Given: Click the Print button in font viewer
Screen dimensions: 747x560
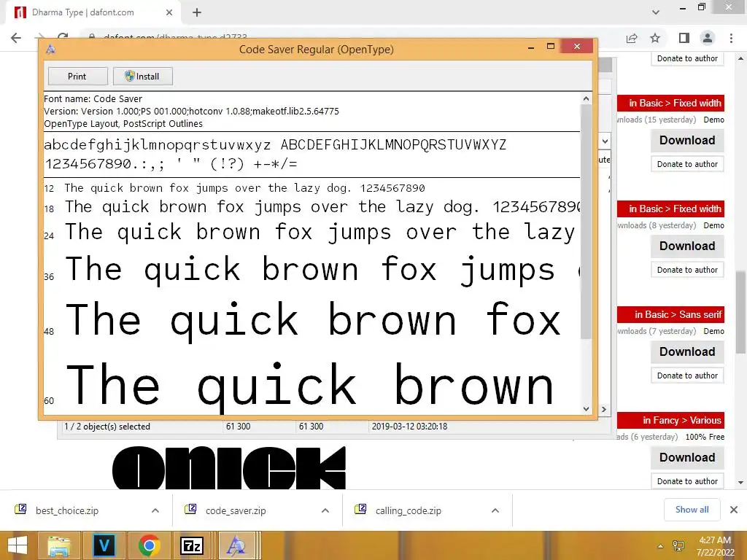Looking at the screenshot, I should [x=77, y=76].
